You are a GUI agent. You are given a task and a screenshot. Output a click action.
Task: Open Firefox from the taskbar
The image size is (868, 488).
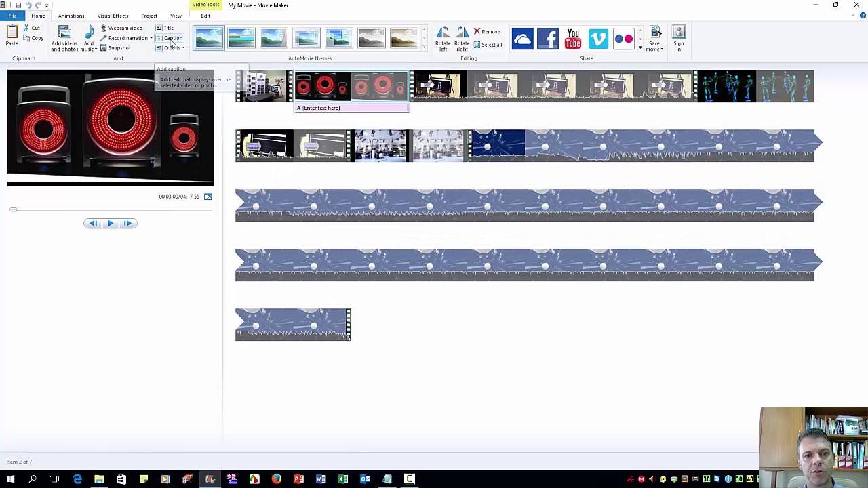pos(276,479)
